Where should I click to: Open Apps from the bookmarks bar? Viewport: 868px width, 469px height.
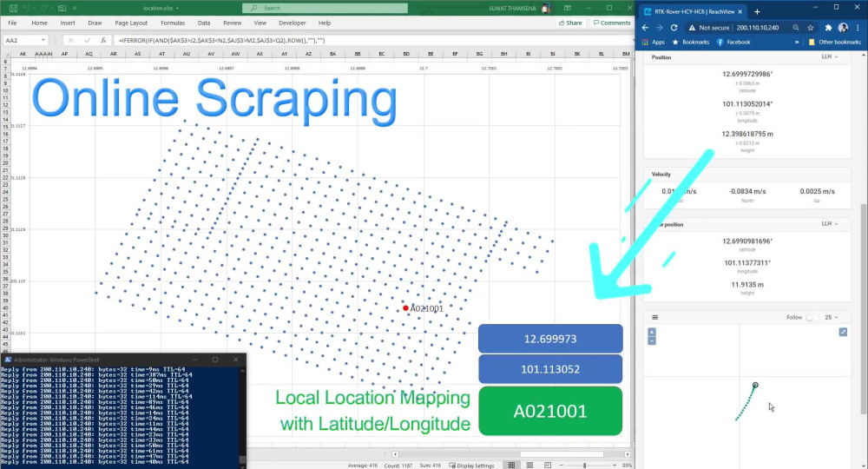click(x=654, y=42)
